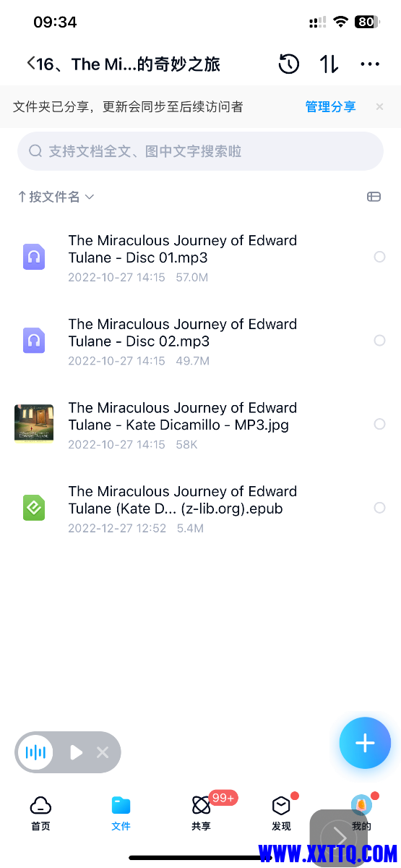Viewport: 401px width, 868px height.
Task: Open the recent history clock icon
Action: pos(289,64)
